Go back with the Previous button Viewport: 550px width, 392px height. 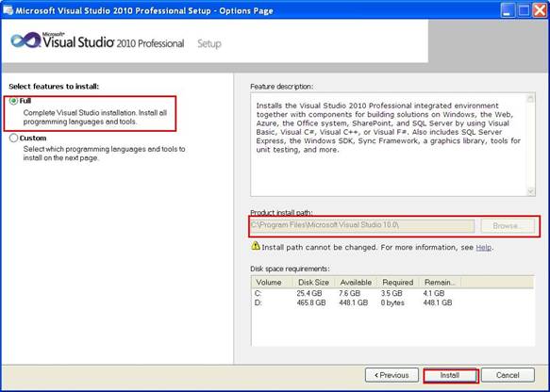[x=392, y=375]
